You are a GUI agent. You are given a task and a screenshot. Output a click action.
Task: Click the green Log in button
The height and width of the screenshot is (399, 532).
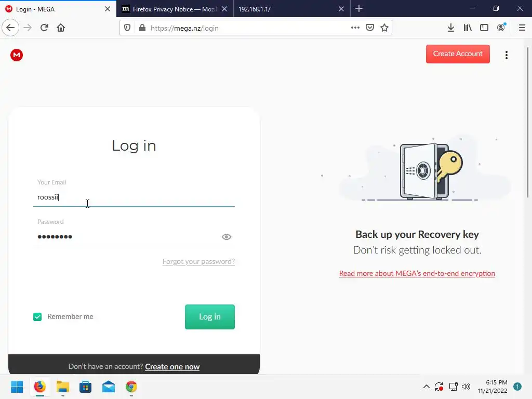click(210, 316)
